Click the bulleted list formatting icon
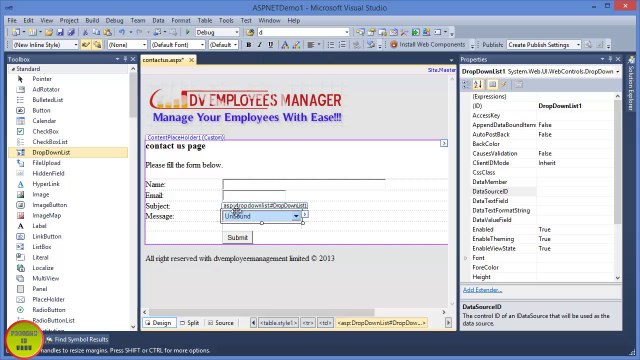640x360 pixels. [331, 45]
